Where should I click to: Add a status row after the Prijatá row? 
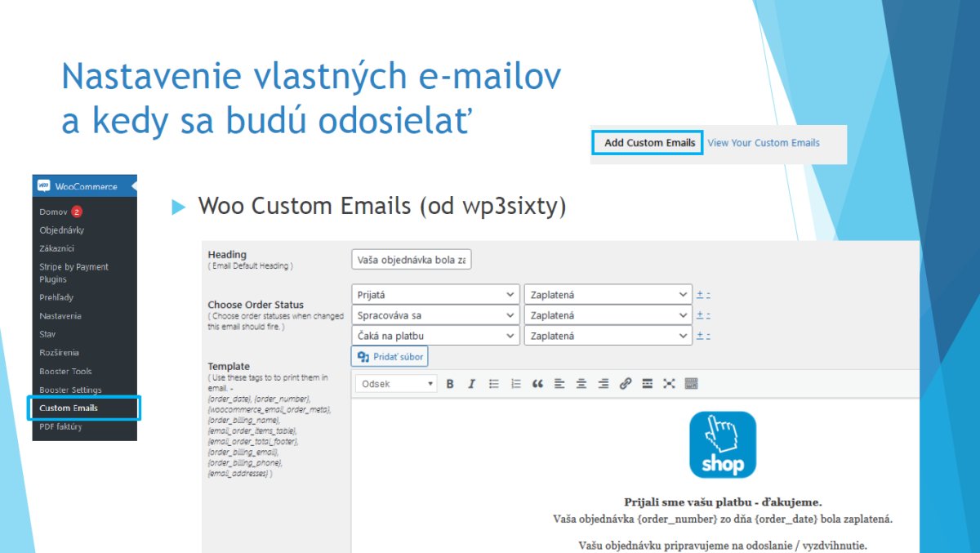click(x=700, y=295)
